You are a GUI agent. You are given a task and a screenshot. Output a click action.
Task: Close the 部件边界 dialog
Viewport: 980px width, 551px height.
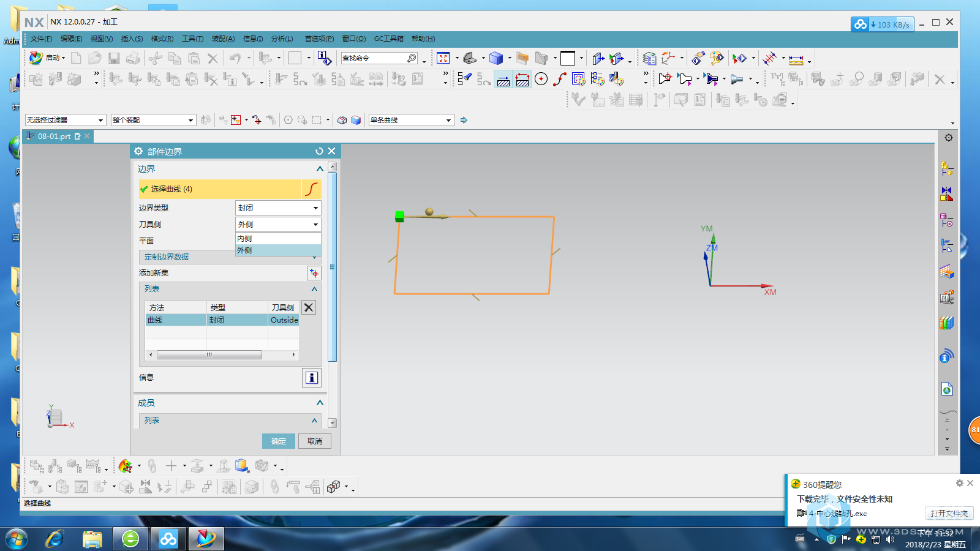(x=332, y=151)
